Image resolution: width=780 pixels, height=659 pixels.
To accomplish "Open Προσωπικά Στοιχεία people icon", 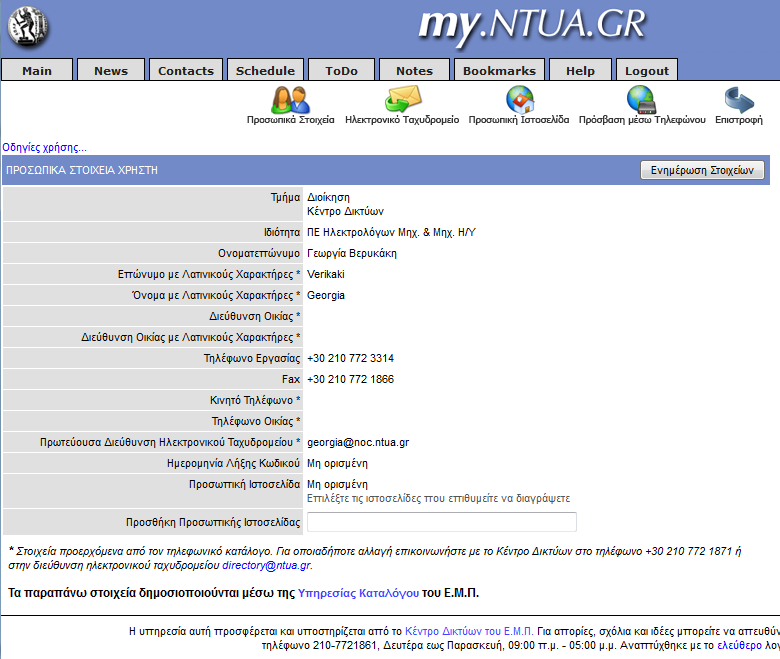I will 291,99.
